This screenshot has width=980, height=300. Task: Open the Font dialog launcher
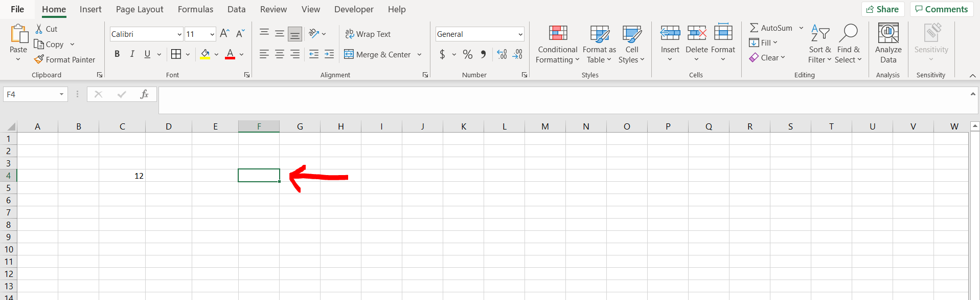click(247, 75)
